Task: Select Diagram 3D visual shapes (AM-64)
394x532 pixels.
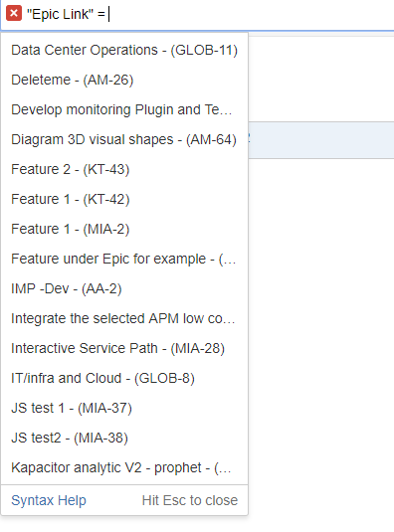Action: [124, 140]
